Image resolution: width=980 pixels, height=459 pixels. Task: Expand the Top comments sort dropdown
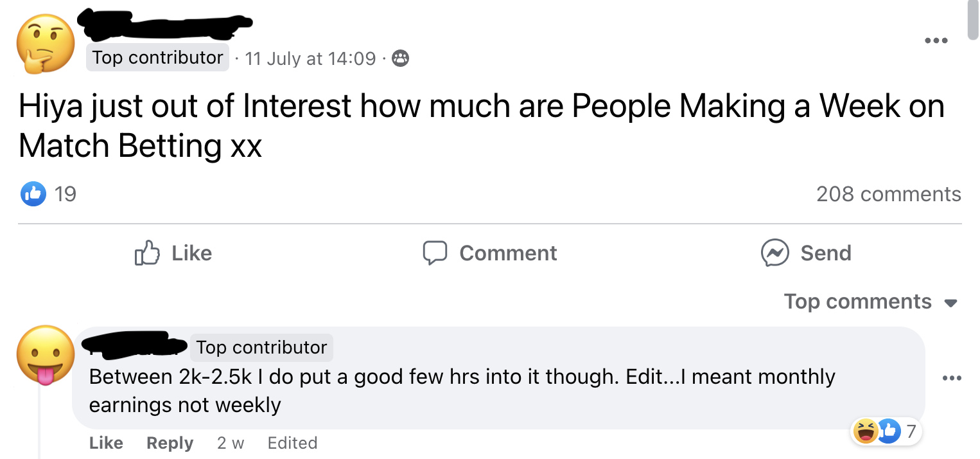point(857,301)
